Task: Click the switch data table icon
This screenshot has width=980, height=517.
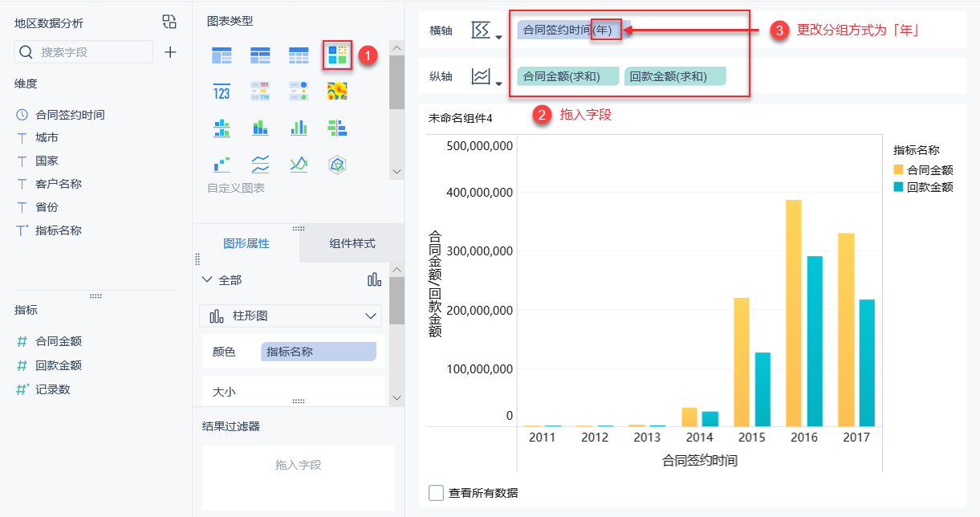Action: click(169, 22)
